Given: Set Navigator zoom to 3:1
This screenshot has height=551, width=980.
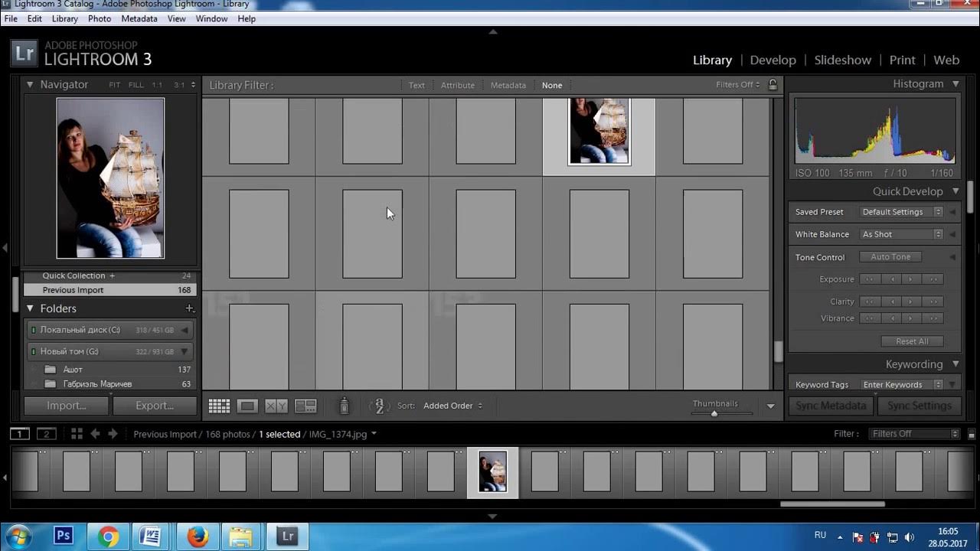Looking at the screenshot, I should point(179,85).
